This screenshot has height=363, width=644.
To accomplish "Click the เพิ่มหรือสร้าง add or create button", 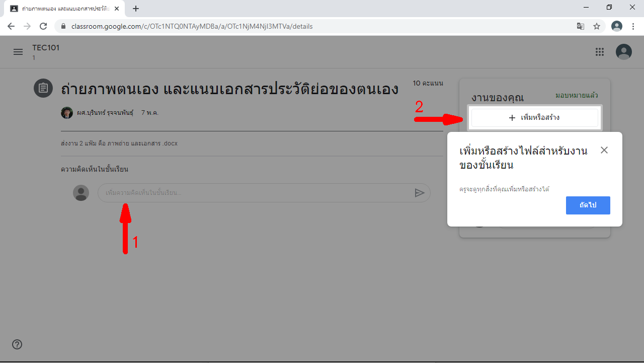I will click(534, 118).
